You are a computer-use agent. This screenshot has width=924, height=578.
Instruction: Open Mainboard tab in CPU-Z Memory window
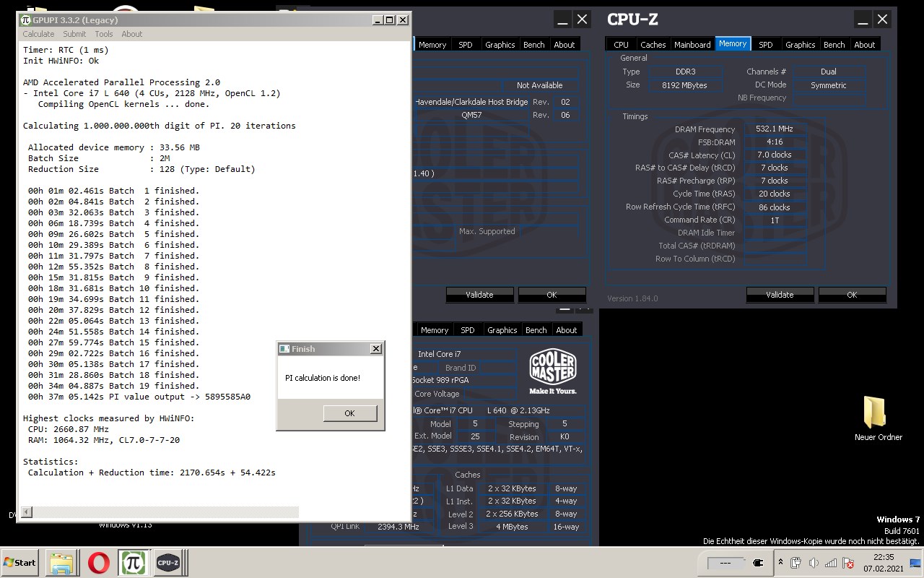pos(692,44)
